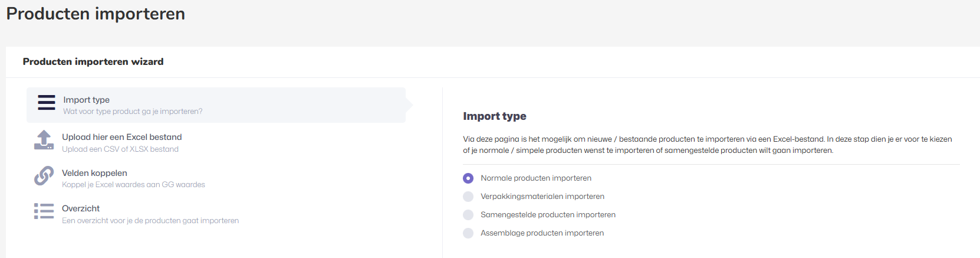
Task: Click the 'Producten importeren wizard' panel header
Action: click(93, 62)
